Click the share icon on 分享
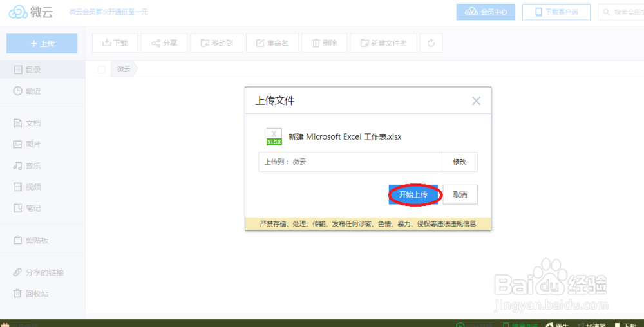Screen dimensions: 644x327 156,43
